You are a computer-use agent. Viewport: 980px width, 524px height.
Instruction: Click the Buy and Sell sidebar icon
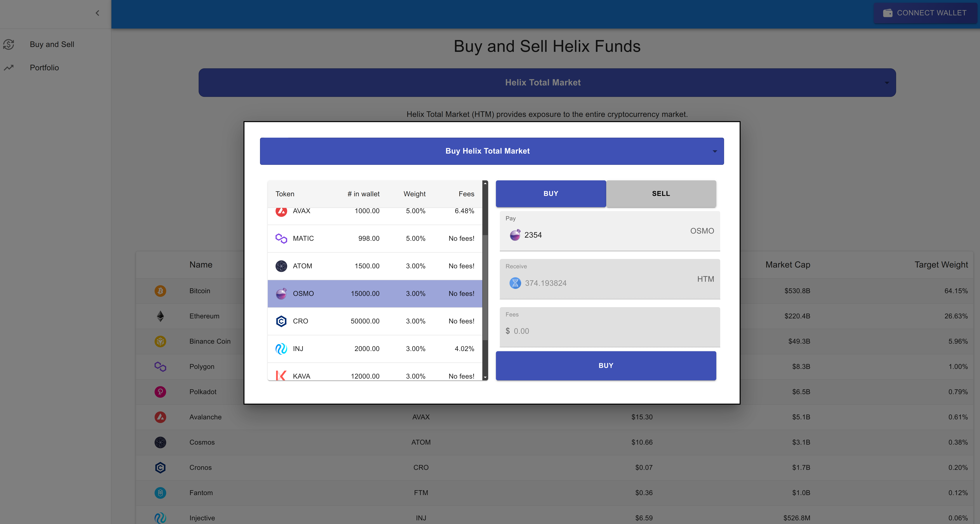pyautogui.click(x=9, y=44)
